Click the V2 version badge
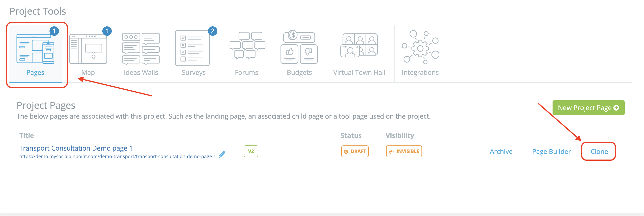This screenshot has height=216, width=644. click(251, 151)
